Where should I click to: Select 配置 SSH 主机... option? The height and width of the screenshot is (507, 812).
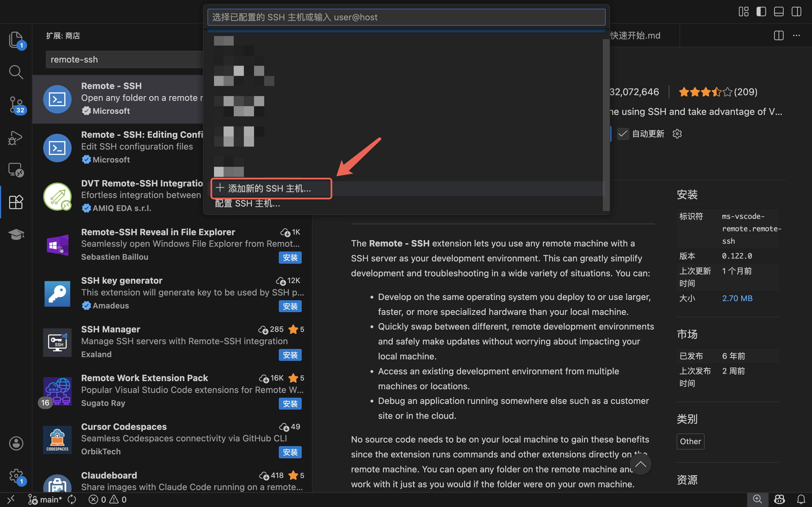(248, 204)
